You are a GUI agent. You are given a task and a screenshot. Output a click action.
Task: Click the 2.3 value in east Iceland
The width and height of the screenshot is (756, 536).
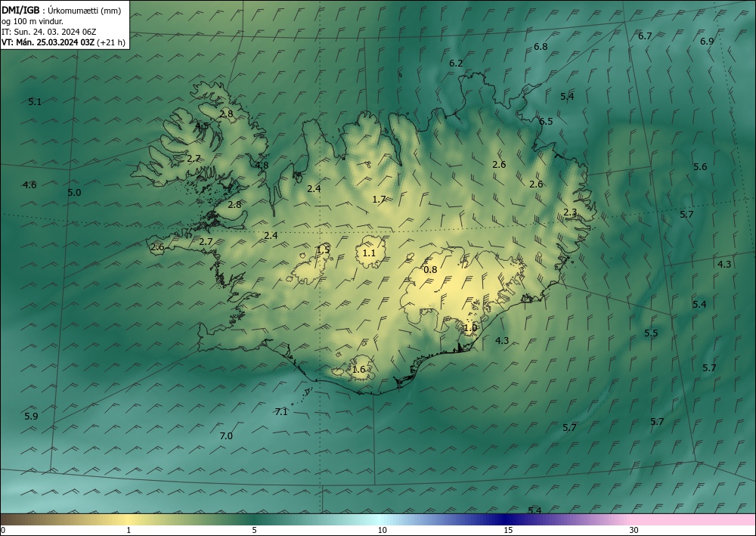point(570,212)
